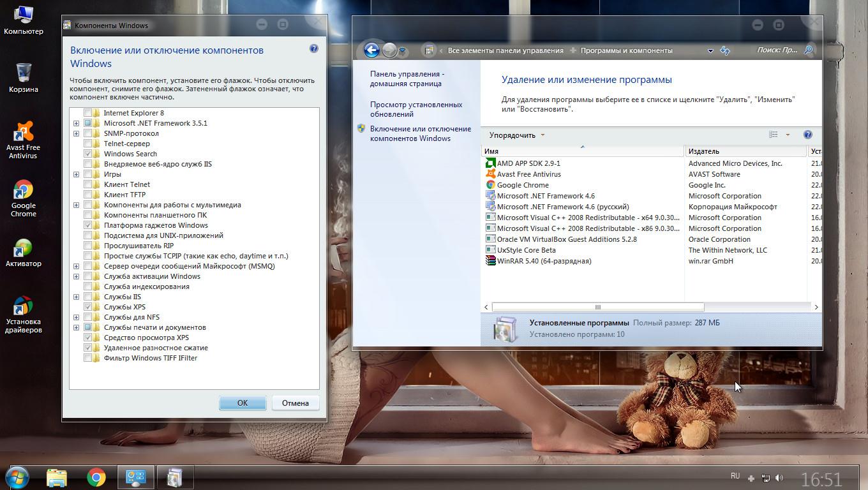This screenshot has height=490, width=868.
Task: Expand the Службы для NFS node
Action: pyautogui.click(x=76, y=317)
